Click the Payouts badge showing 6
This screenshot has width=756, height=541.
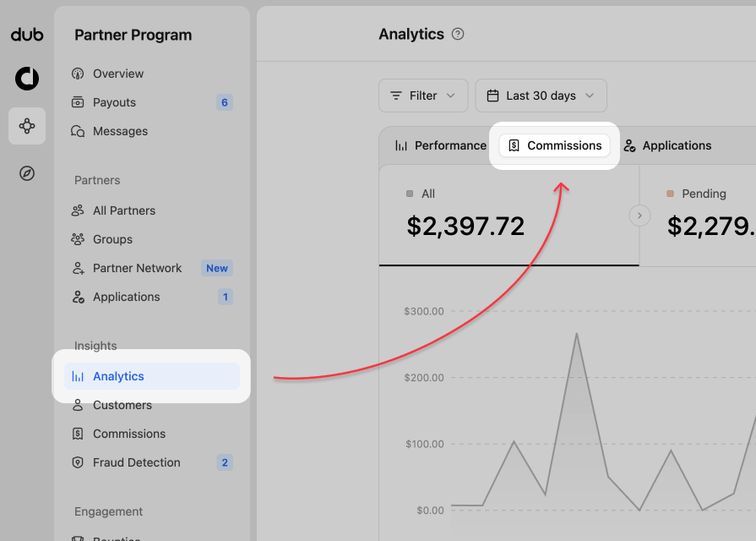(x=225, y=102)
